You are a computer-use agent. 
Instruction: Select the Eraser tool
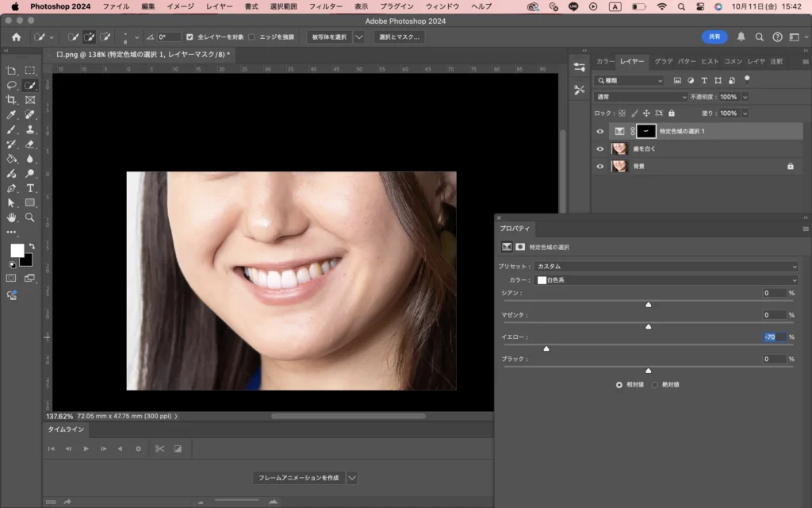(x=30, y=144)
